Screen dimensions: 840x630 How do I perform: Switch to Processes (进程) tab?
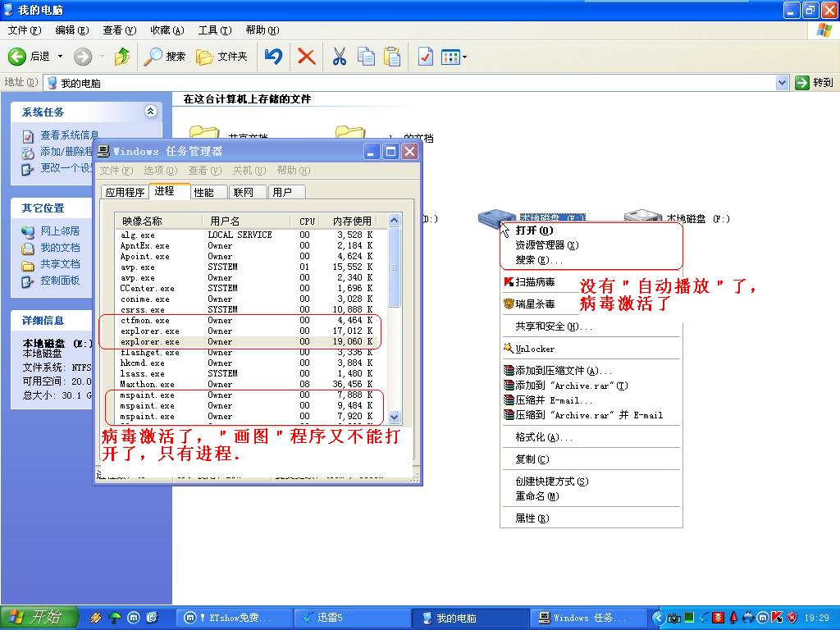(x=169, y=190)
